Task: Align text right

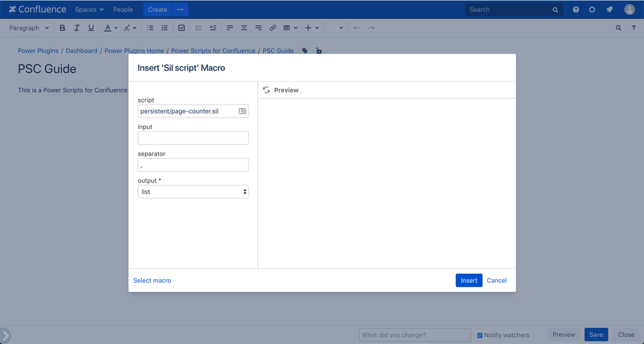Action: (259, 28)
